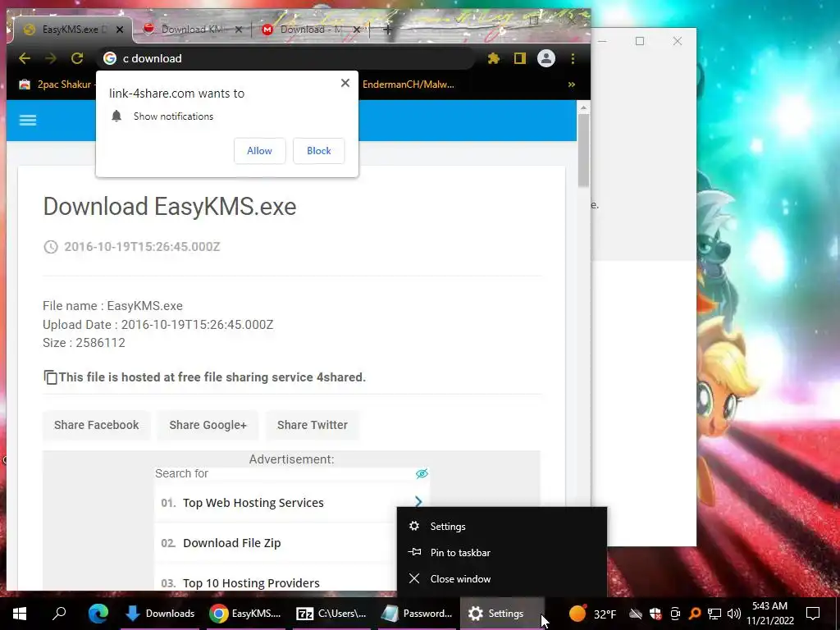The height and width of the screenshot is (630, 840).
Task: Open 'Download File Zip' ad link
Action: 231,543
